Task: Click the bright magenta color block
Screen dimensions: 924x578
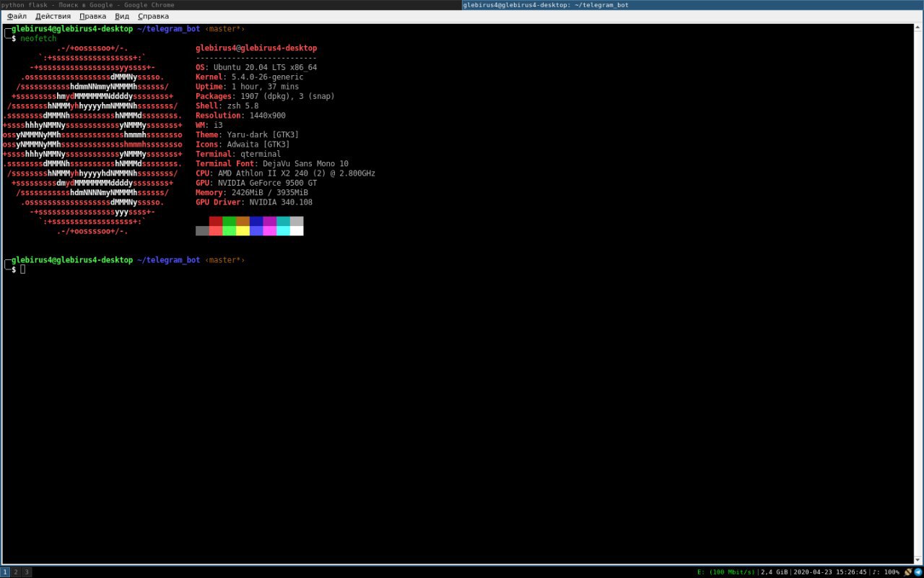Action: click(269, 230)
